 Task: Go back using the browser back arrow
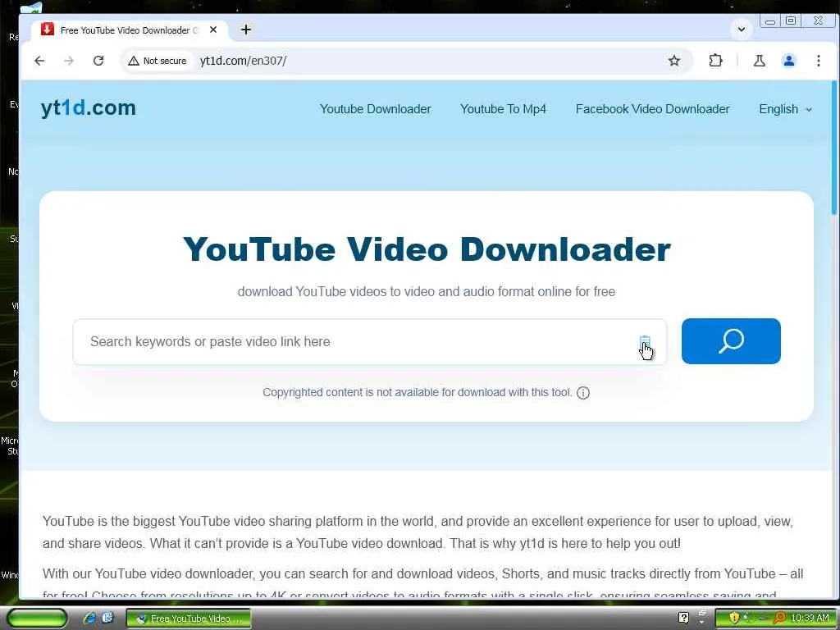tap(39, 61)
